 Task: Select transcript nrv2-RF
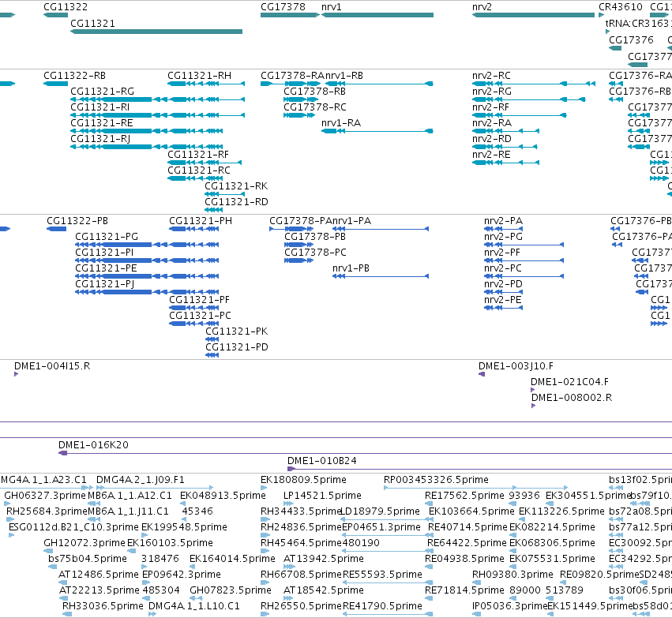pos(490,107)
